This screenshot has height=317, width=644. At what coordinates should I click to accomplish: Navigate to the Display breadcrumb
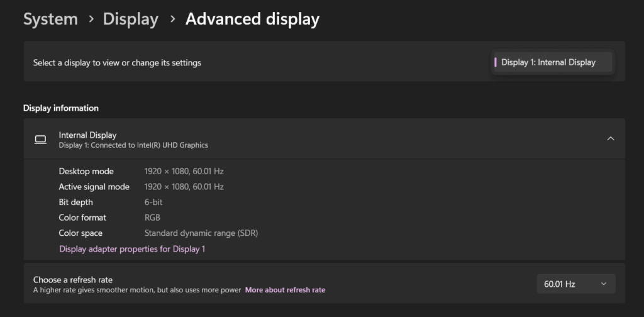(x=131, y=19)
